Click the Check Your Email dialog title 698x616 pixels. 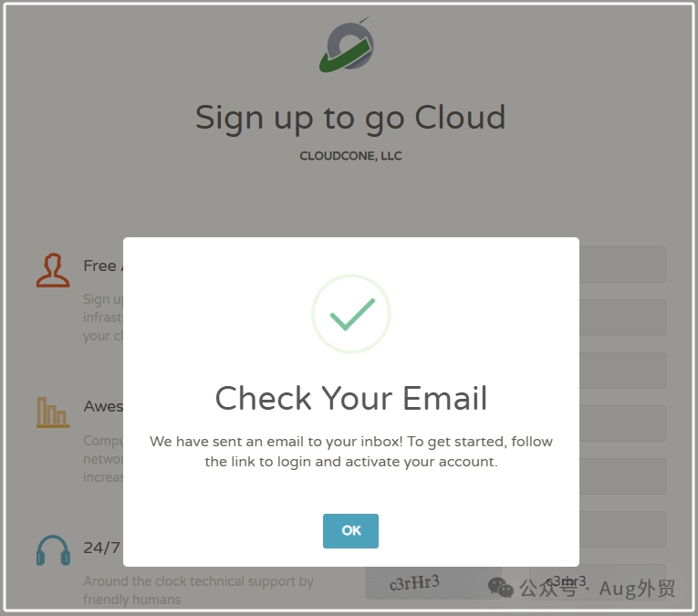(351, 398)
